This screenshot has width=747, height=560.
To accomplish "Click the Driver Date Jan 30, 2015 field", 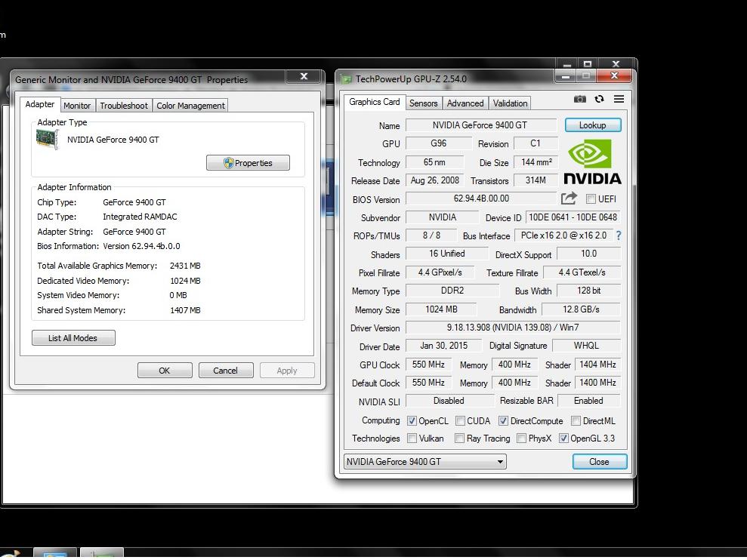I will pos(443,346).
